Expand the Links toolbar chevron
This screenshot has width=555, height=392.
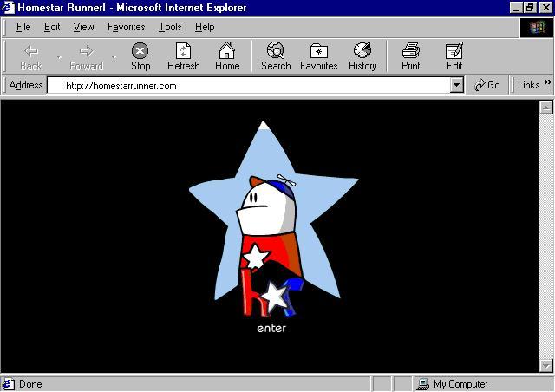(x=547, y=82)
